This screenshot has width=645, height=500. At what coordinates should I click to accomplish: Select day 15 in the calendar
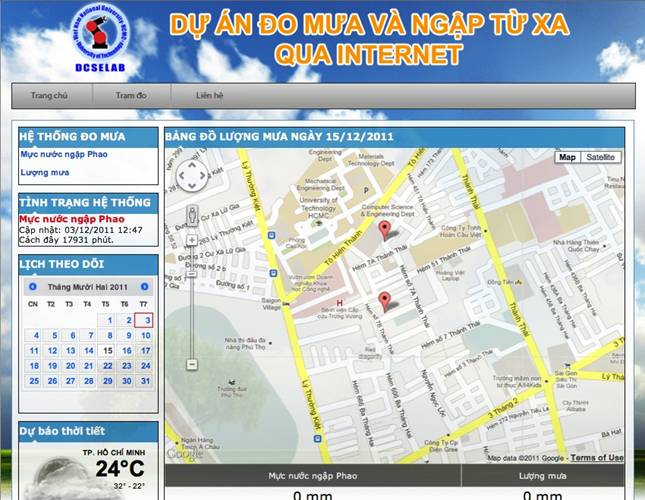[x=108, y=351]
